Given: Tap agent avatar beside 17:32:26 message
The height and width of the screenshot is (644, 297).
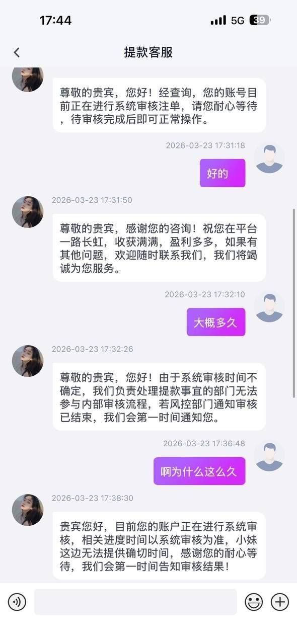Looking at the screenshot, I should [x=28, y=361].
